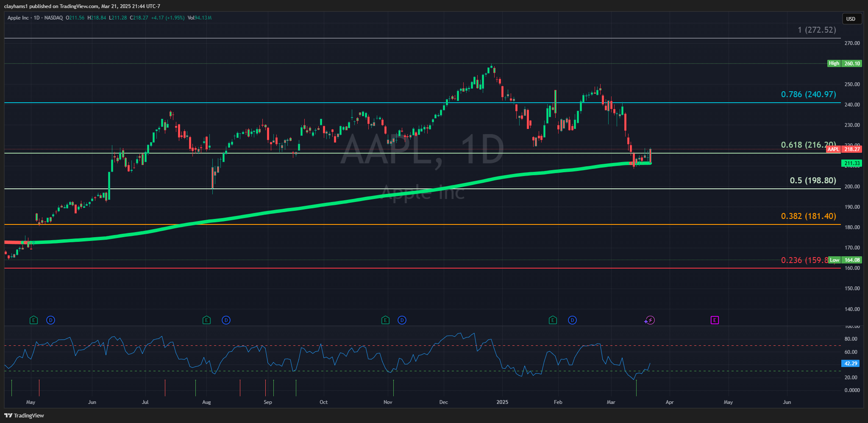The width and height of the screenshot is (868, 423).
Task: Select the 0.5 (198.80) Fibonacci label
Action: (x=813, y=180)
